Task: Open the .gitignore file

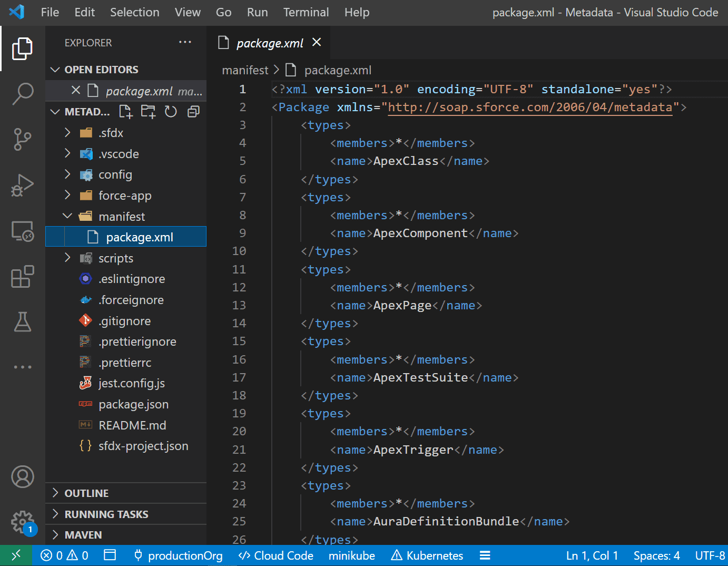Action: 126,321
